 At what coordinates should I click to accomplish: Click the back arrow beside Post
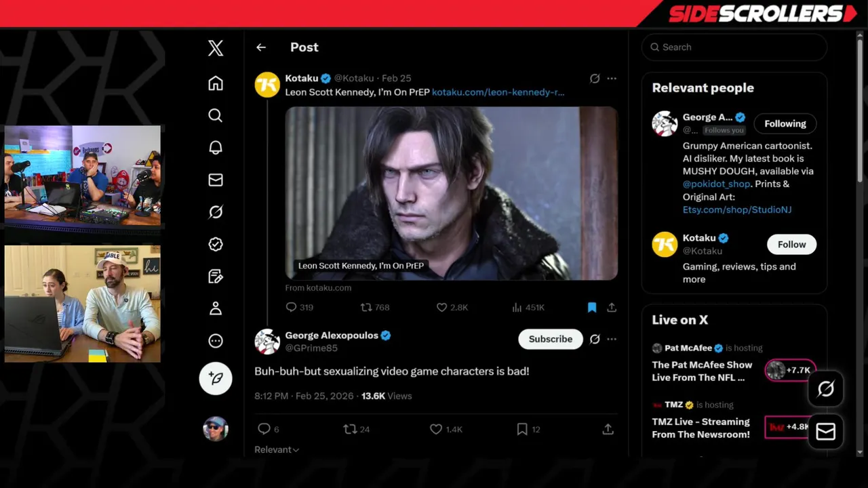tap(261, 47)
